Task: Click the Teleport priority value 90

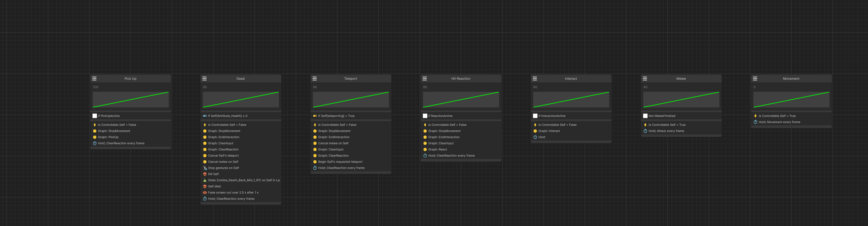Action: coord(315,87)
